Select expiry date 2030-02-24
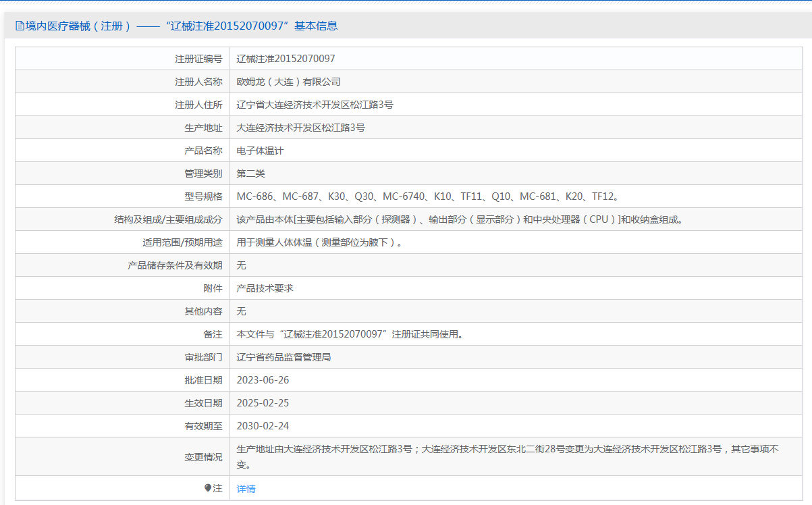This screenshot has height=505, width=812. (x=263, y=426)
